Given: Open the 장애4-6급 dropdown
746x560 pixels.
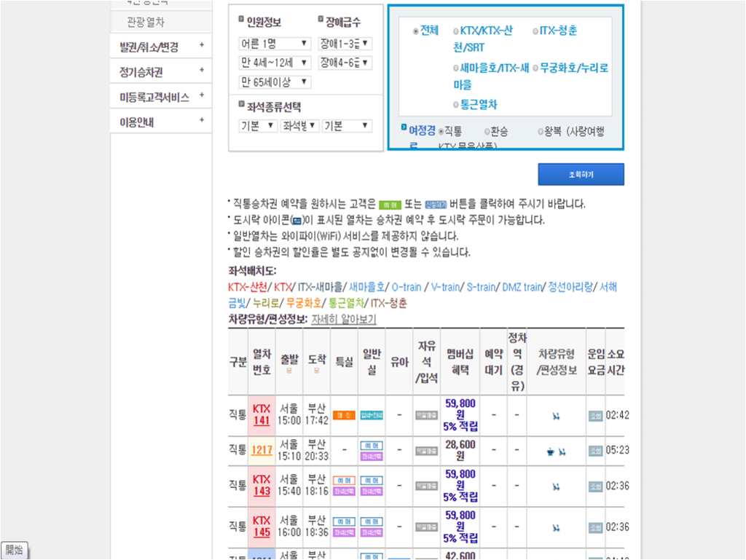Looking at the screenshot, I should click(345, 63).
